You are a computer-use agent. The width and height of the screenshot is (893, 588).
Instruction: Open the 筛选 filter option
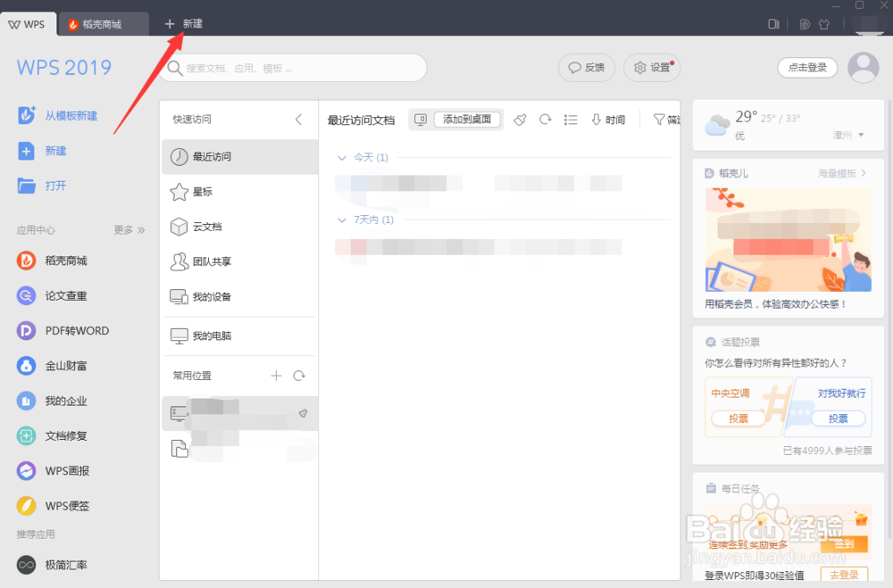666,120
